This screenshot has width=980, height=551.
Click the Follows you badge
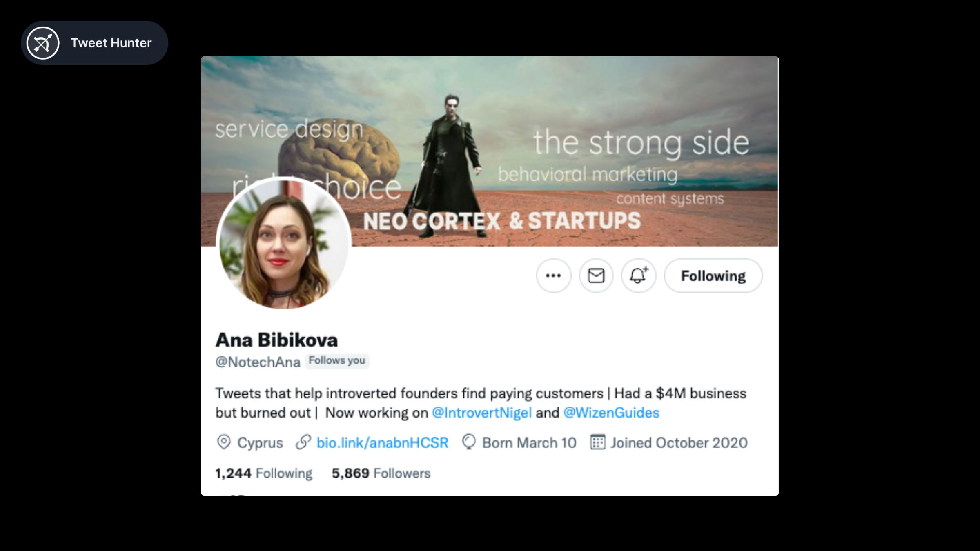(x=337, y=361)
